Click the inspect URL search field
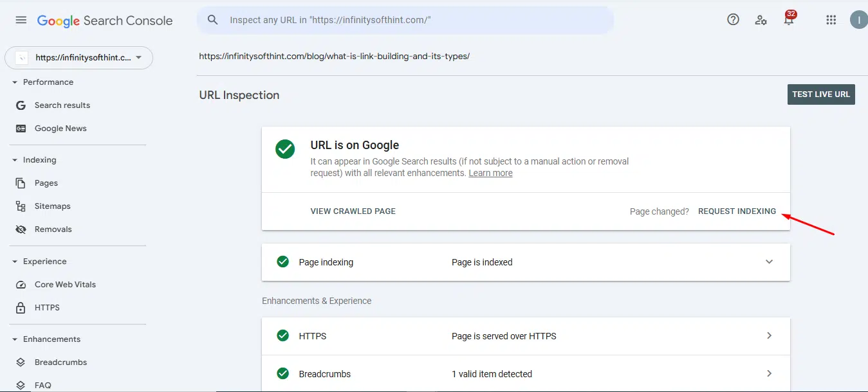 click(405, 20)
